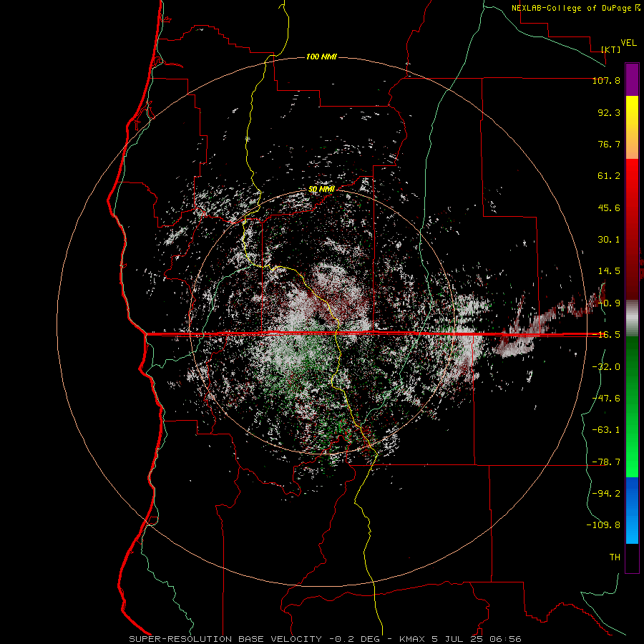Click the -78.7 legend value
This screenshot has height=644, width=644.
[x=606, y=462]
